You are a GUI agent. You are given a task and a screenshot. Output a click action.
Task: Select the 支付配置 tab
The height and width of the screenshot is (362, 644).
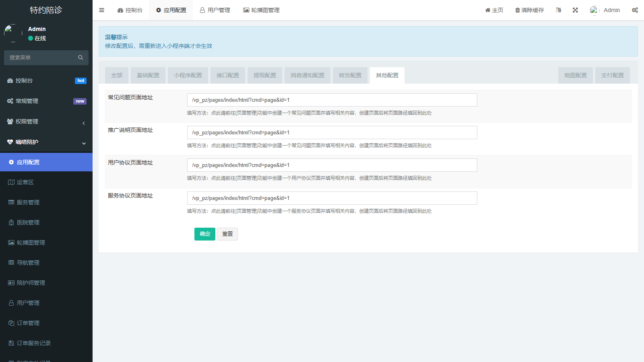pos(612,75)
